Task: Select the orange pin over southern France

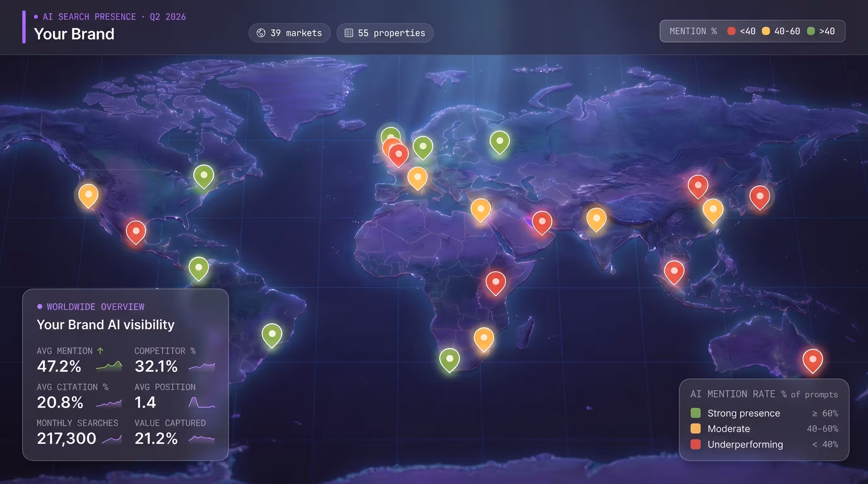Action: click(418, 178)
